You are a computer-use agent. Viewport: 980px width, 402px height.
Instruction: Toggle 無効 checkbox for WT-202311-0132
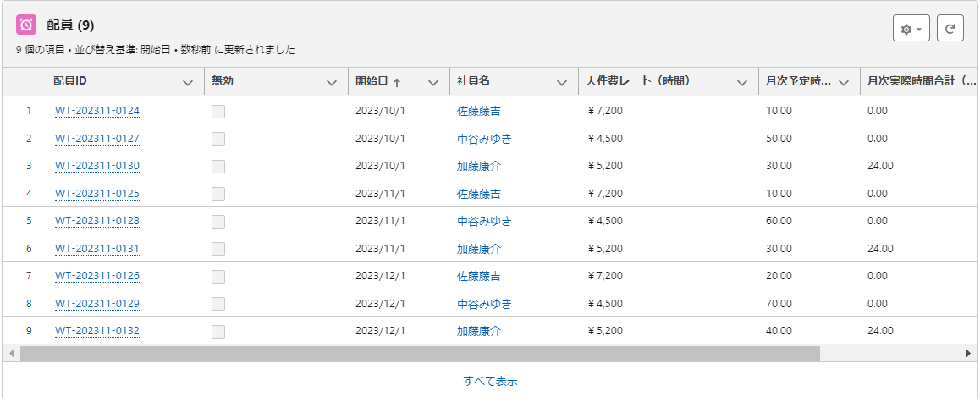(x=218, y=332)
